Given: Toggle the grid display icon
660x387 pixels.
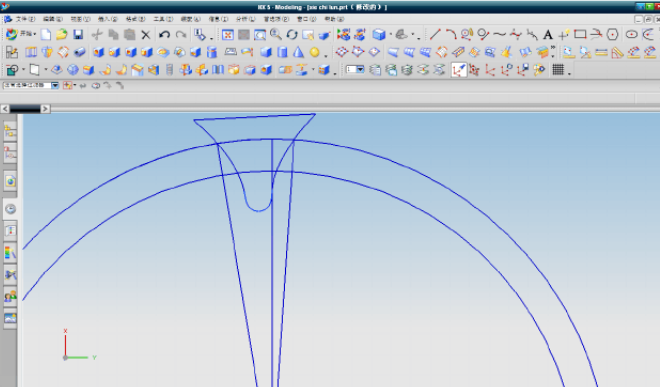Looking at the screenshot, I should (558, 69).
